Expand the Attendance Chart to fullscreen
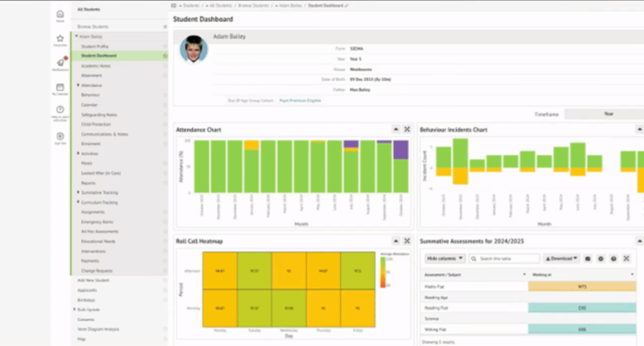The width and height of the screenshot is (644, 346). pos(407,130)
